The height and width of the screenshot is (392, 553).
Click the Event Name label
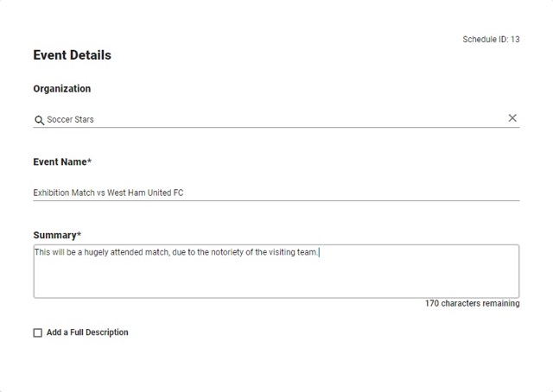[x=62, y=161]
